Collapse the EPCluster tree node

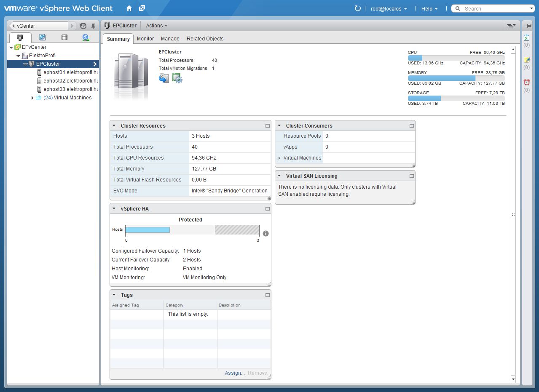25,64
